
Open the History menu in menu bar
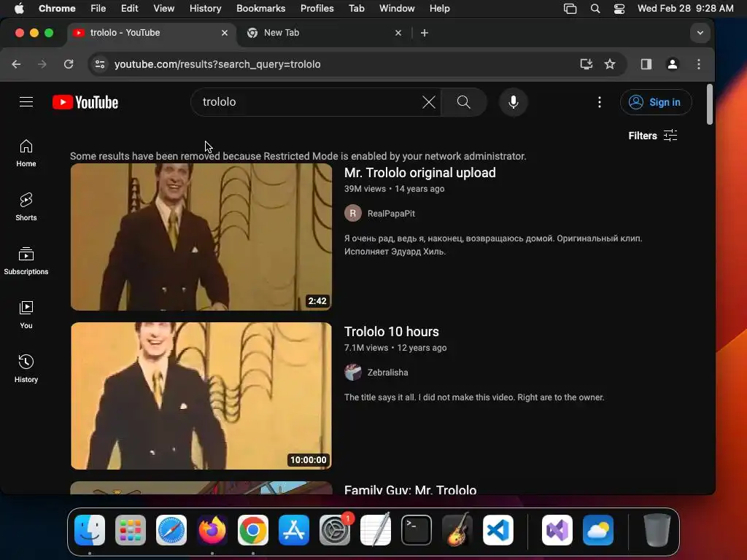[205, 9]
